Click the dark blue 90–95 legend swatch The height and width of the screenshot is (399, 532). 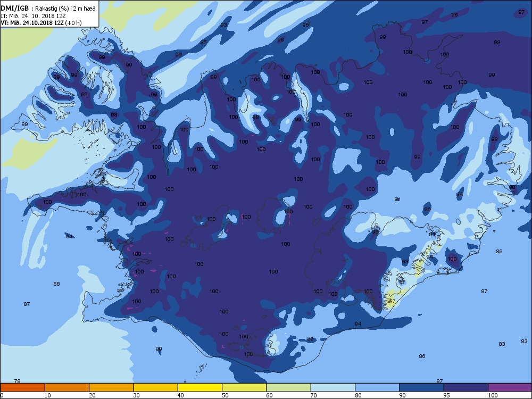pos(422,387)
